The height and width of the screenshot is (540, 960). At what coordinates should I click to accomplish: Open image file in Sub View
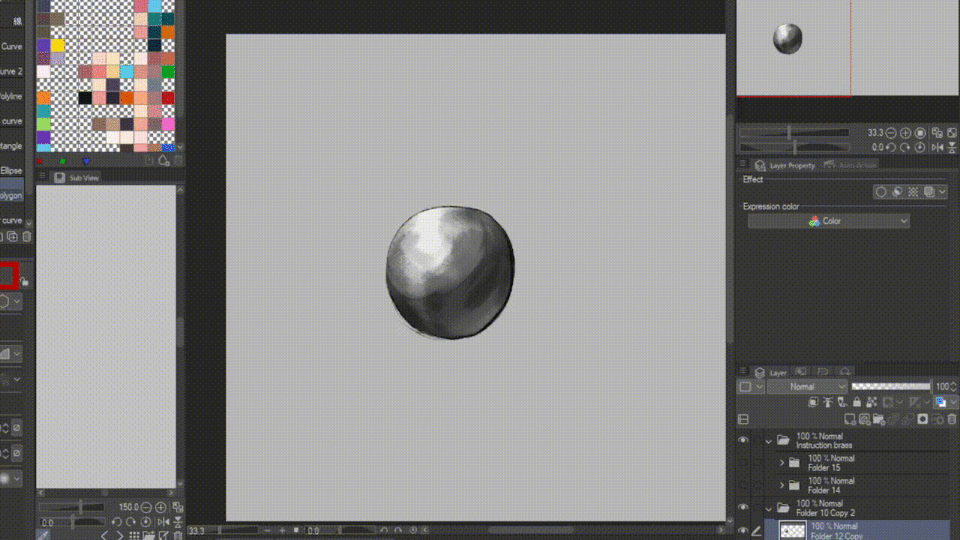[149, 536]
